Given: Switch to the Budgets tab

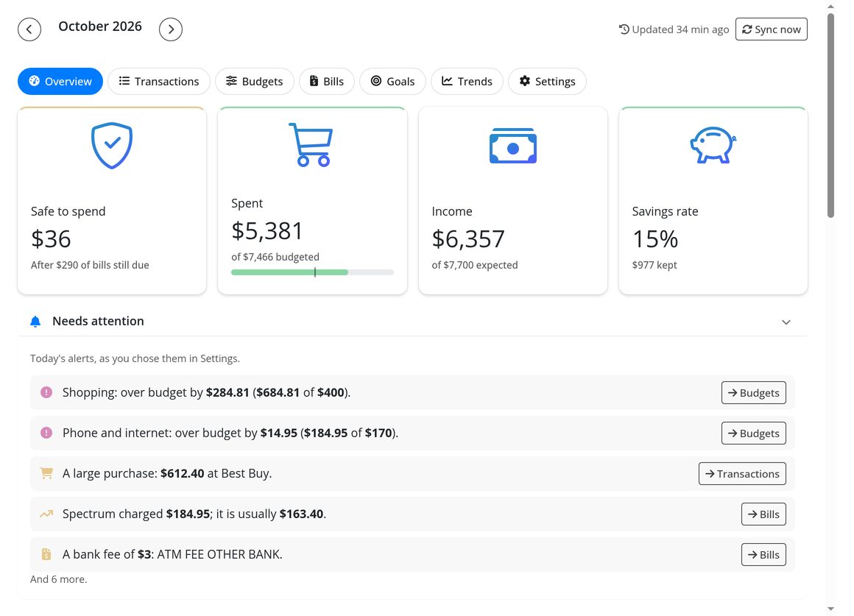Looking at the screenshot, I should click(254, 81).
